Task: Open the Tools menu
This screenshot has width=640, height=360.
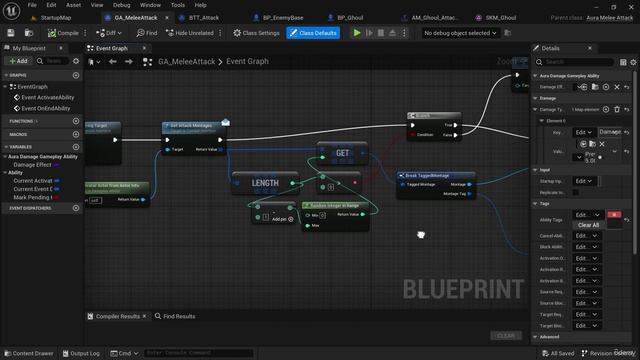Action: [x=178, y=5]
